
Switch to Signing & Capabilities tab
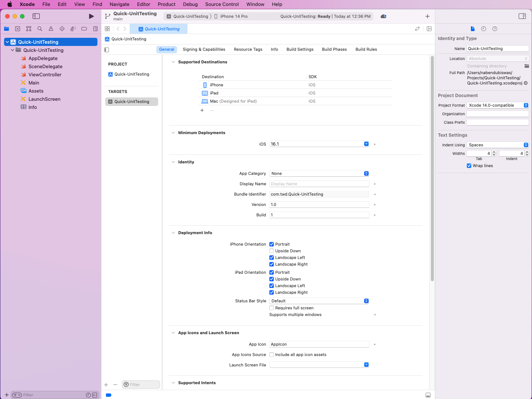[x=204, y=49]
